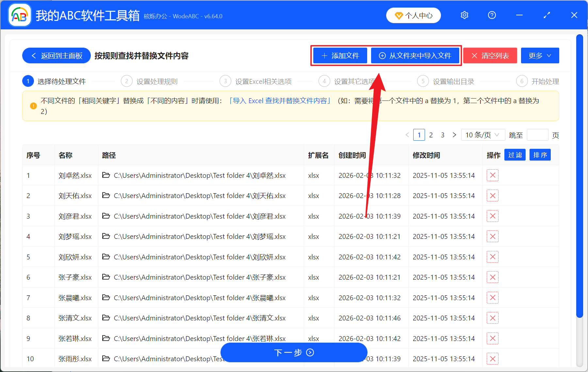Viewport: 588px width, 372px height.
Task: Open settings via the gear icon
Action: pos(464,15)
